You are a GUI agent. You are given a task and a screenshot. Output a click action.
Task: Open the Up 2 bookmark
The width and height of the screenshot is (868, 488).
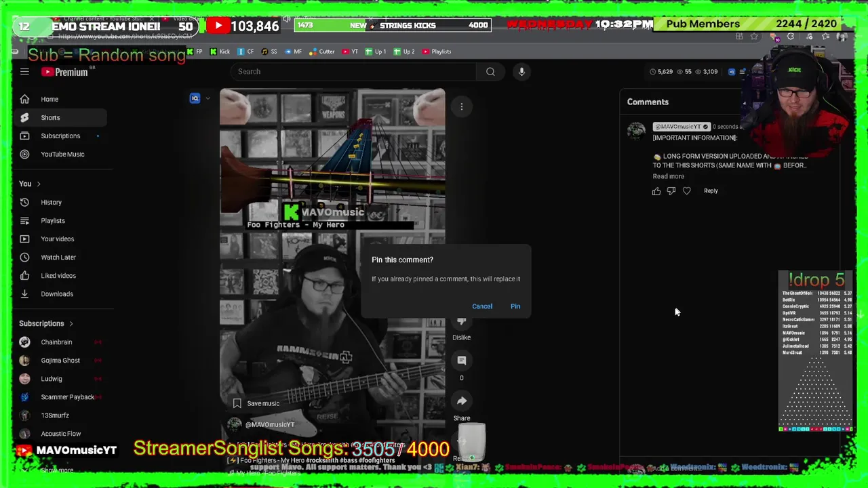[404, 52]
